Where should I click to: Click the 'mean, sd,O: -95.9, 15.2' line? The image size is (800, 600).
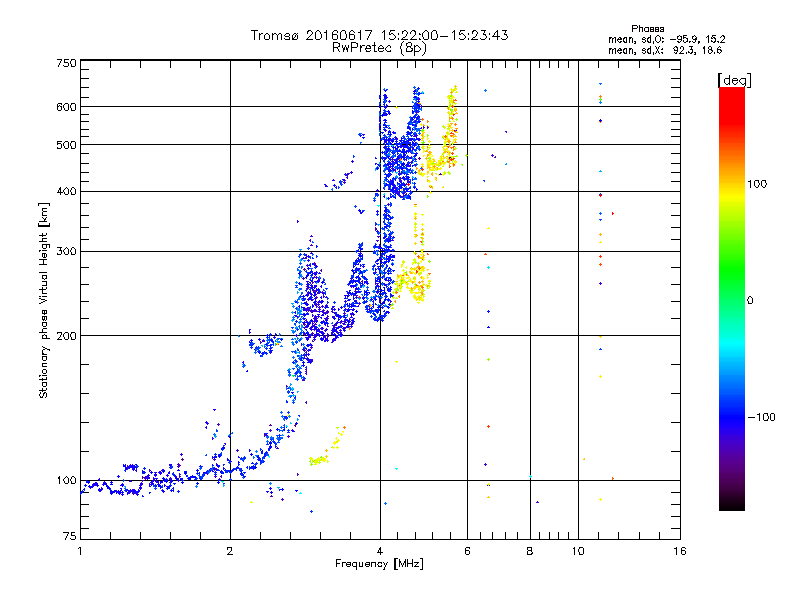(666, 39)
